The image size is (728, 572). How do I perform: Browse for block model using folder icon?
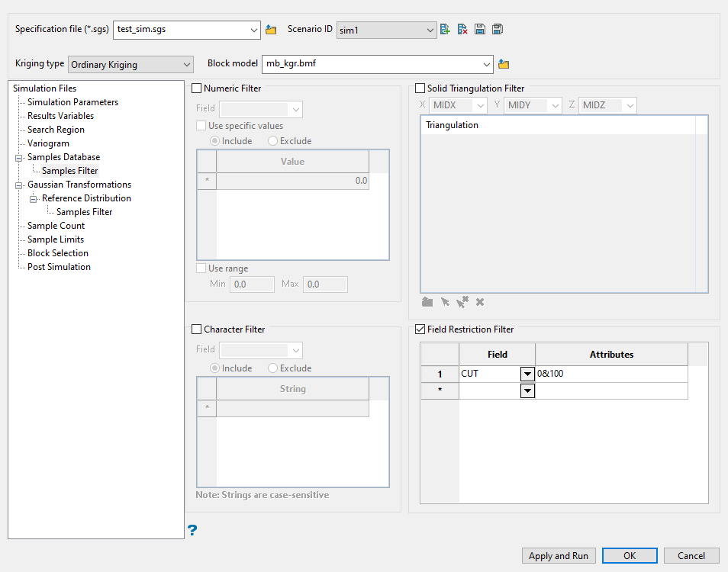[x=504, y=64]
